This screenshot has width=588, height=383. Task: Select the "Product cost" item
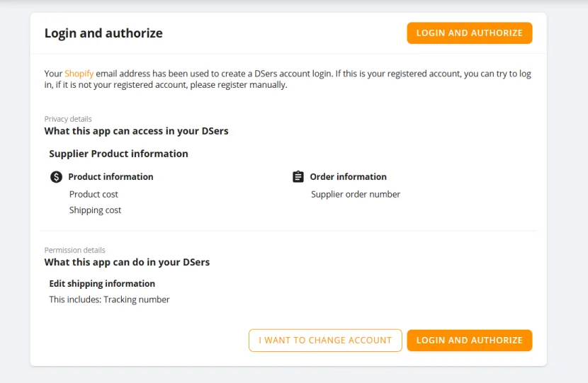click(94, 194)
